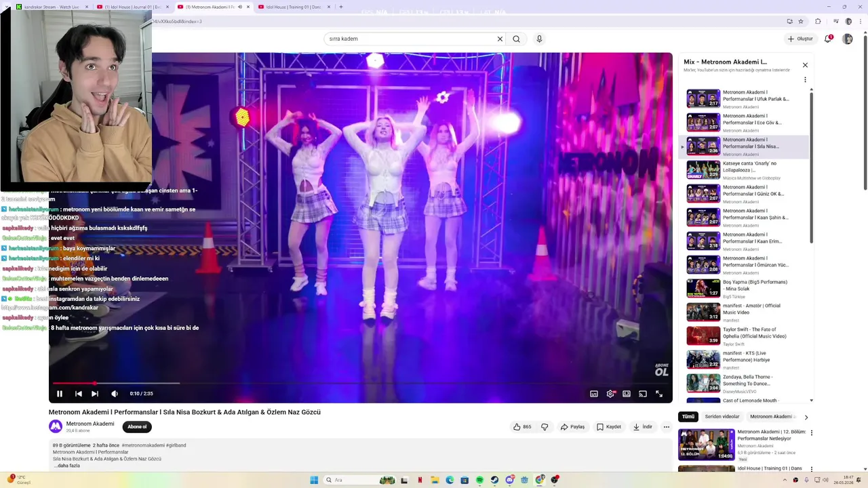
Task: Open 12. Bölüm Performanslar Netleşiyor thumbnail
Action: (707, 445)
